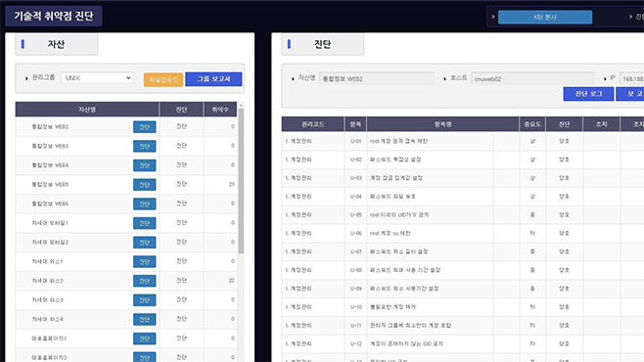Viewport: 644px width, 362px height.
Task: Select U-10 row 불필요한 계정 제거
Action: click(463, 307)
